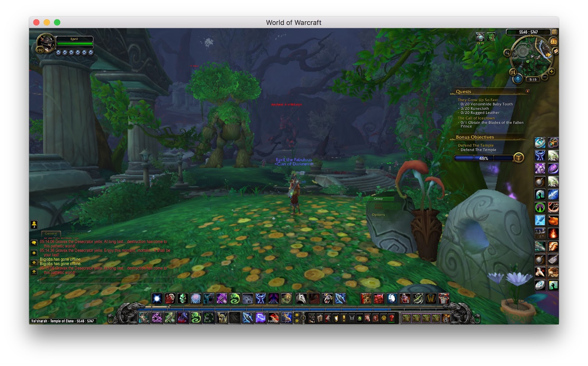Cast Path of Frost ice icon

click(x=540, y=220)
